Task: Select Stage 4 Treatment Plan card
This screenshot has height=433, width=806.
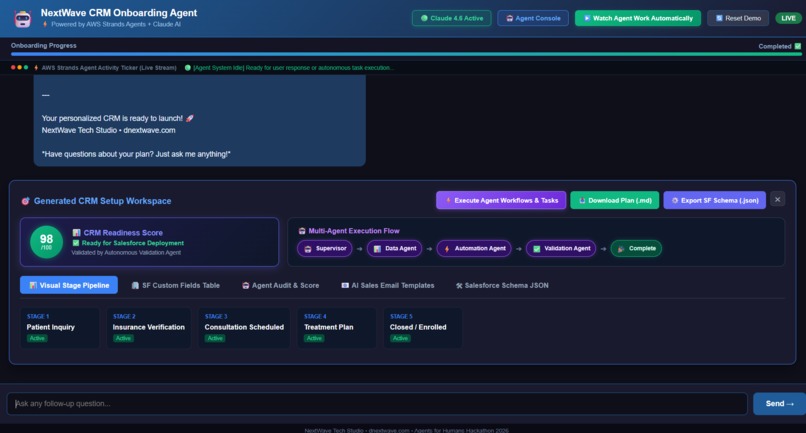Action: pos(336,328)
